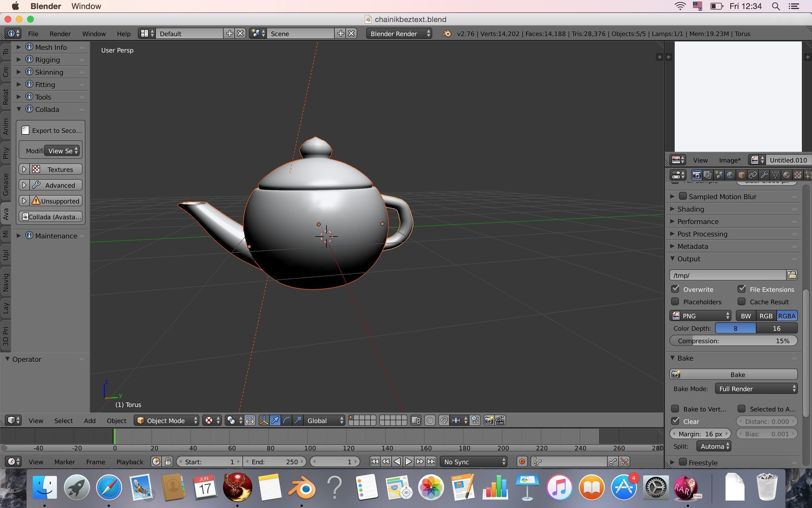Click OpenGL render image camera icon
This screenshot has height=508, width=812.
tap(489, 420)
